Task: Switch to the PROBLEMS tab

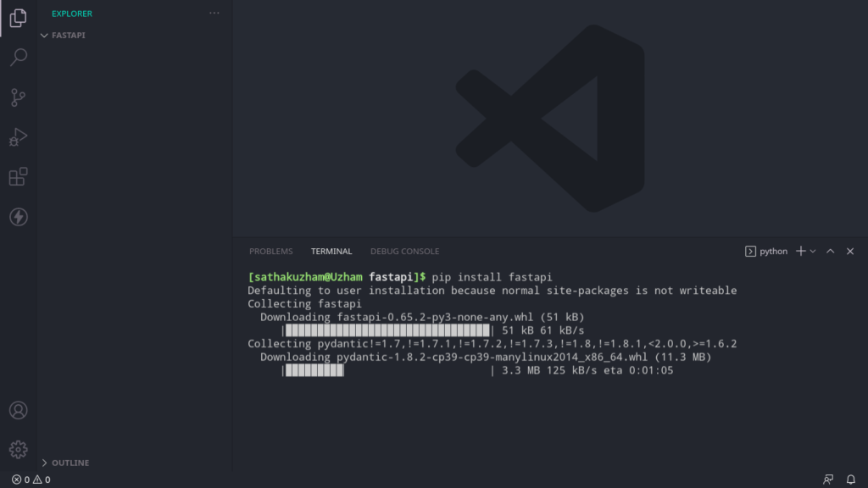Action: (x=270, y=251)
